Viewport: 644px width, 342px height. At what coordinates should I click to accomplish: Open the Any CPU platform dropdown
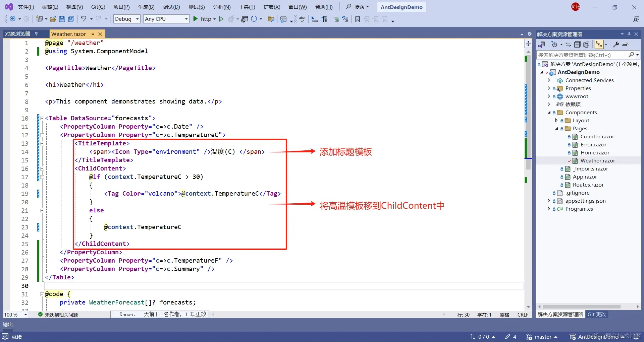[166, 19]
